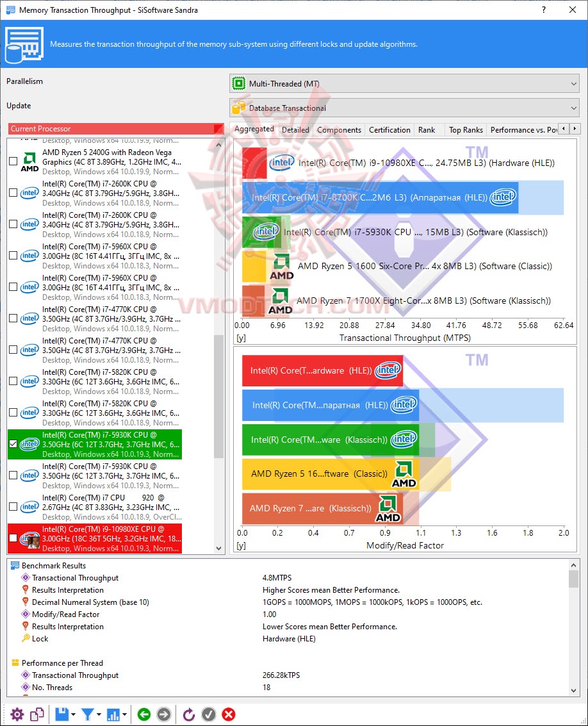Click the purple refresh benchmark icon
The width and height of the screenshot is (588, 726).
pos(189,714)
